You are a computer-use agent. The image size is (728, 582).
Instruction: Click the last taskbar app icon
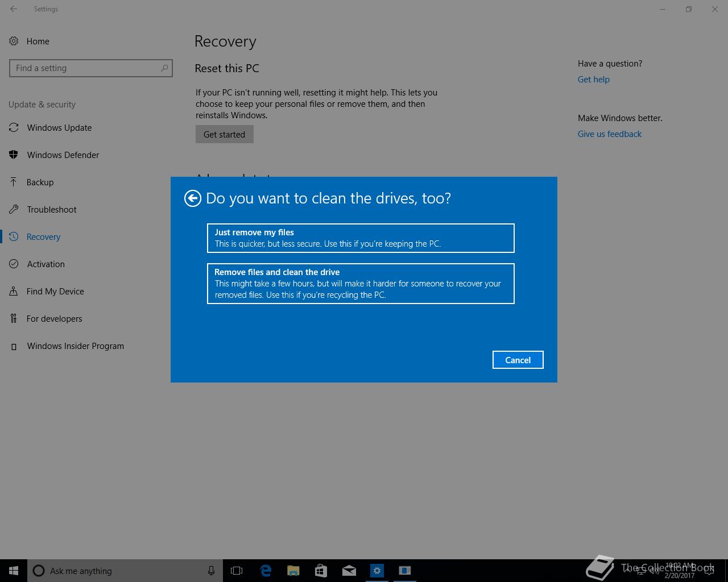[404, 571]
